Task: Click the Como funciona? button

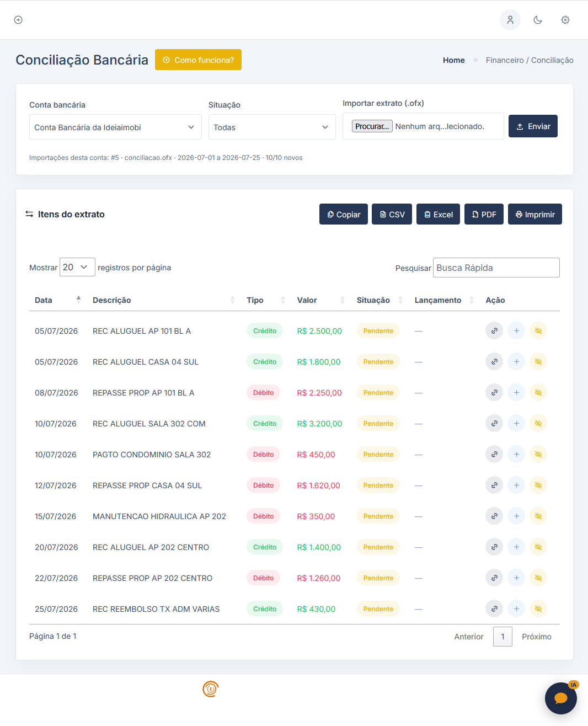Action: click(198, 60)
